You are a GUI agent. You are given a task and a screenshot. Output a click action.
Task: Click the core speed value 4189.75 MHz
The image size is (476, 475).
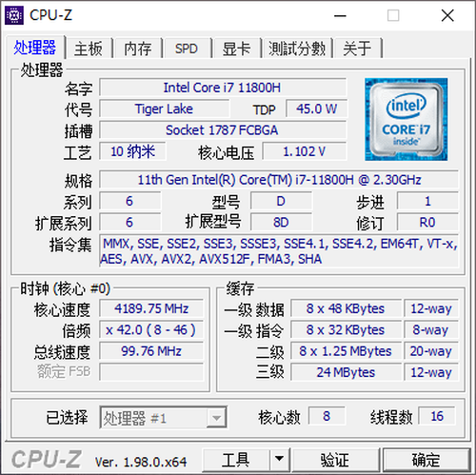(151, 308)
